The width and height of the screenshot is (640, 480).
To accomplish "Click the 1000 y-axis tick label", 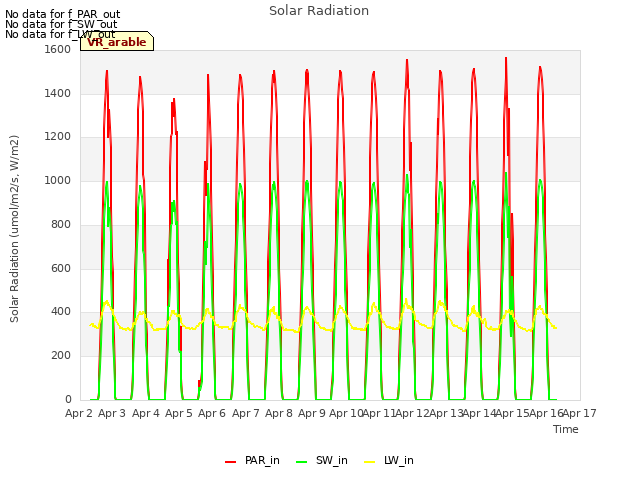I will 58,180.
